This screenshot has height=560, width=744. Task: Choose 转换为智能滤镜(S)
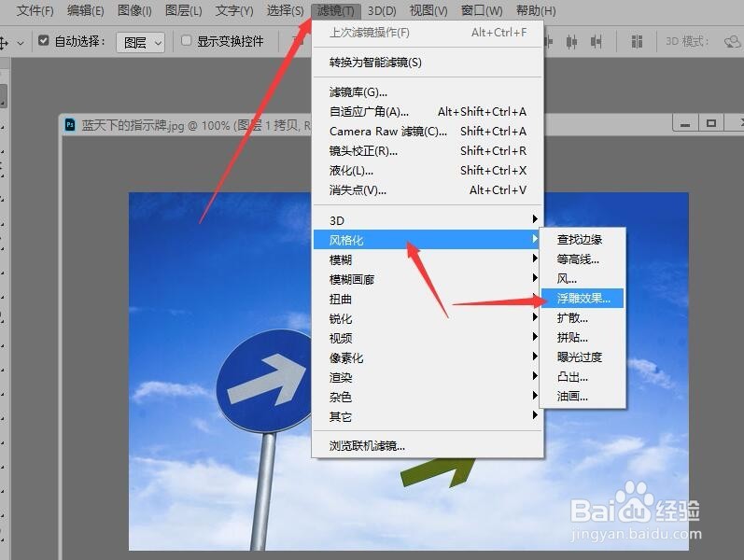click(x=428, y=63)
